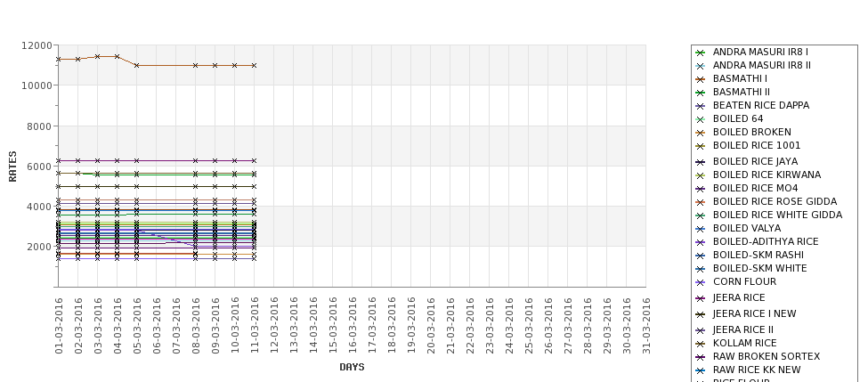
Task: Click JEERA RICE II legend label
Action: 742,329
